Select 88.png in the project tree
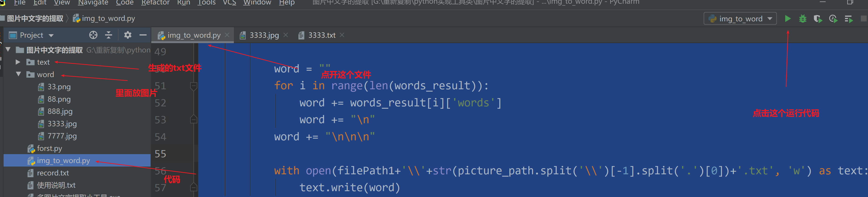The image size is (868, 197). point(77,99)
